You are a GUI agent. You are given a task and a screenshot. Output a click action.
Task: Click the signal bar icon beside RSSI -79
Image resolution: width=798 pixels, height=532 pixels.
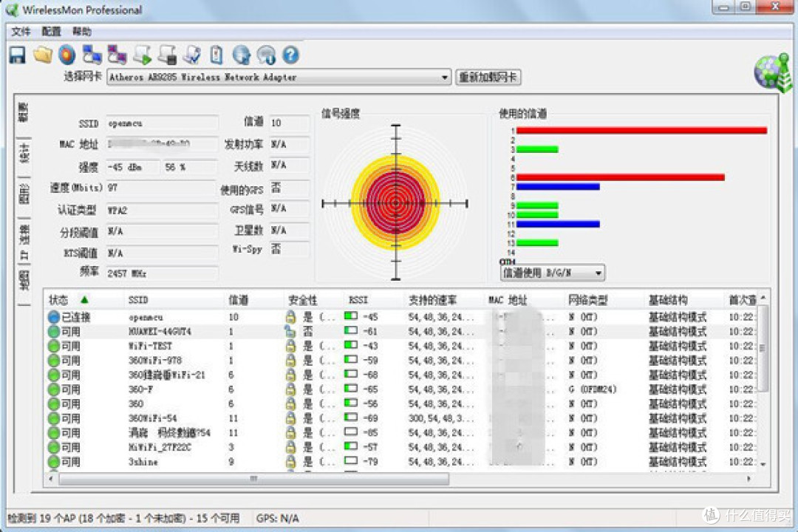(351, 461)
